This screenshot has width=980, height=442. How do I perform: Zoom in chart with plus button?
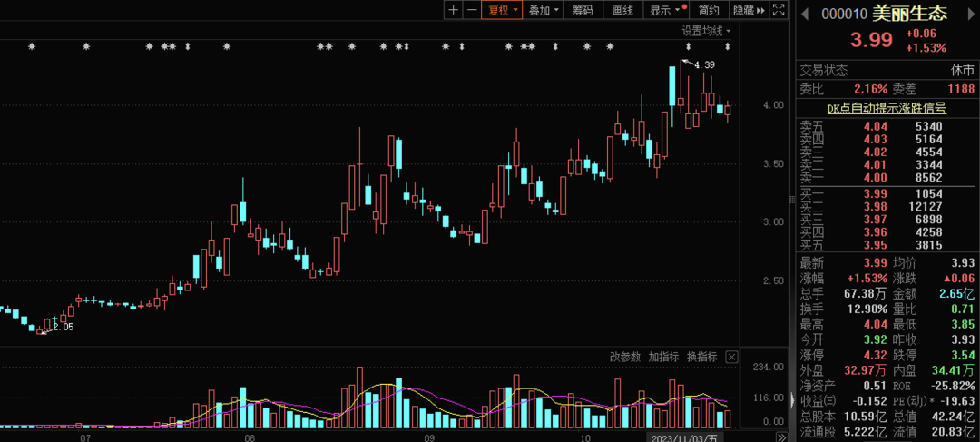pyautogui.click(x=454, y=10)
